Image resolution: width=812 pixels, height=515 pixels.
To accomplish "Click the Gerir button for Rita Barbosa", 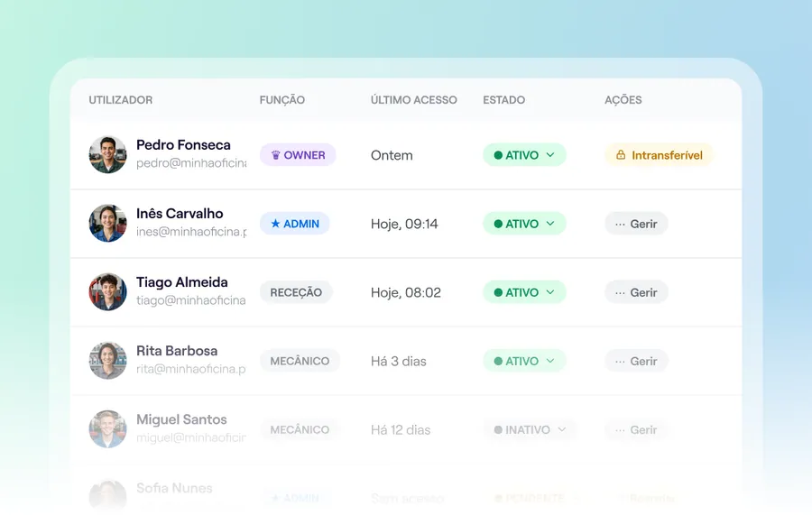I will 636,361.
